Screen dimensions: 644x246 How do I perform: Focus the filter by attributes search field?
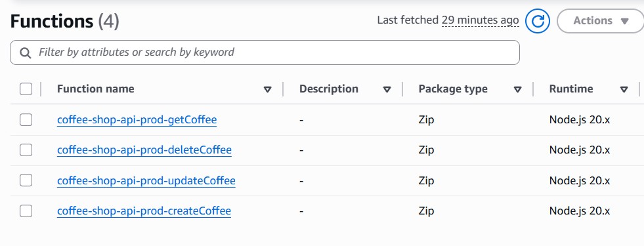(265, 52)
